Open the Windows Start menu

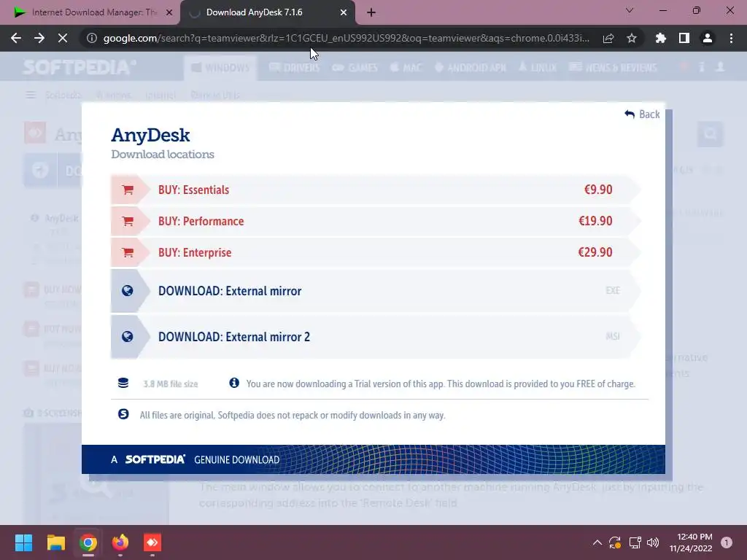(x=23, y=542)
